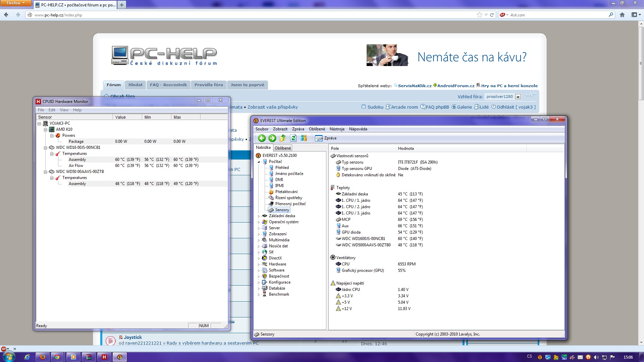
Task: Open the Joystick forum topic link
Action: pos(133,337)
